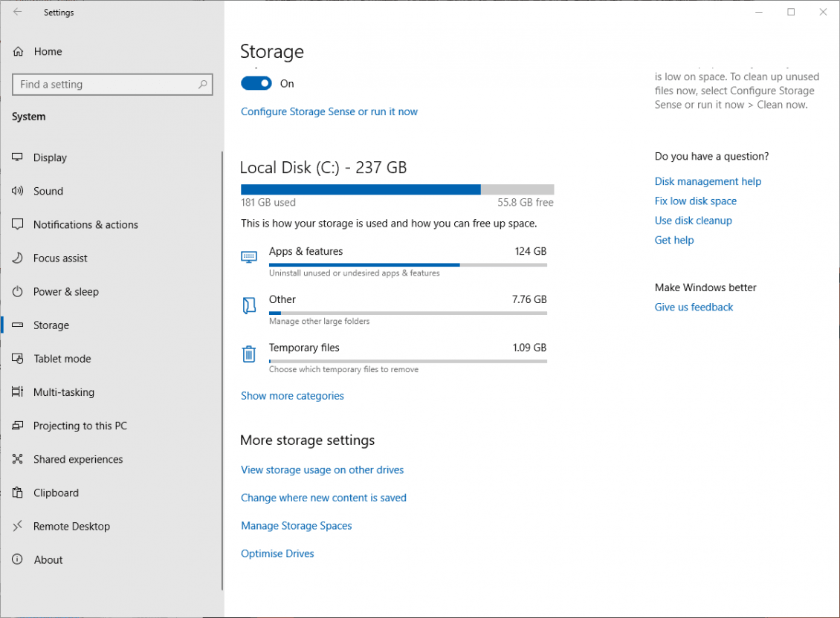The image size is (840, 618).
Task: Click inside the Find a setting search box
Action: coord(112,84)
